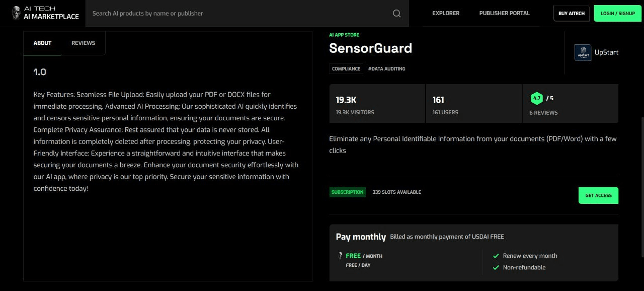Screen dimensions: 644x291
Task: Switch to the Reviews tab
Action: pyautogui.click(x=83, y=43)
